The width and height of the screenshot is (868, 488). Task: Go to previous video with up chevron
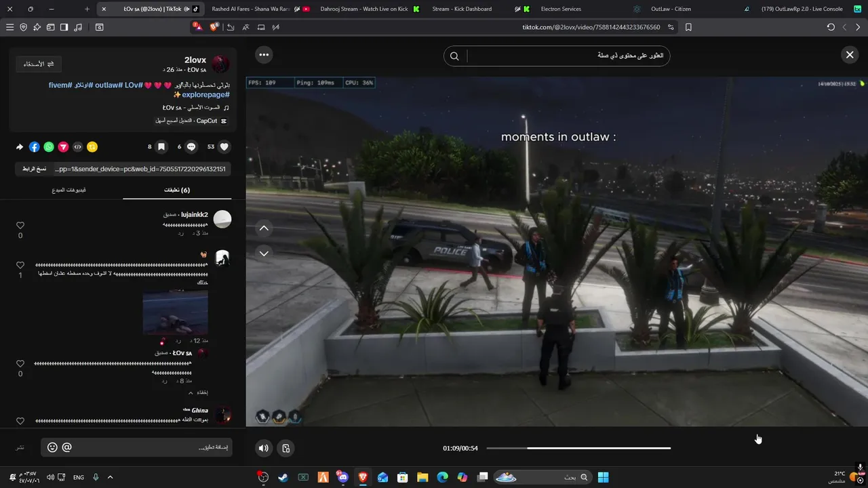264,228
